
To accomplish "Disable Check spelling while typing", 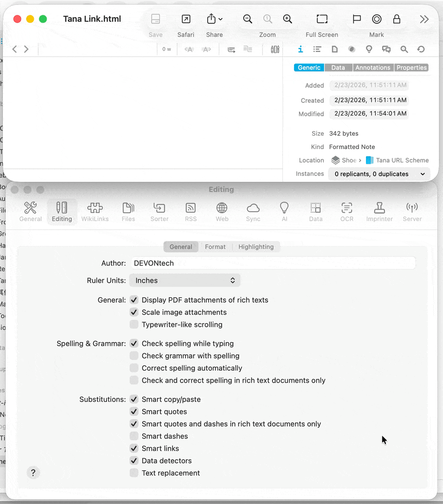I will [x=134, y=343].
